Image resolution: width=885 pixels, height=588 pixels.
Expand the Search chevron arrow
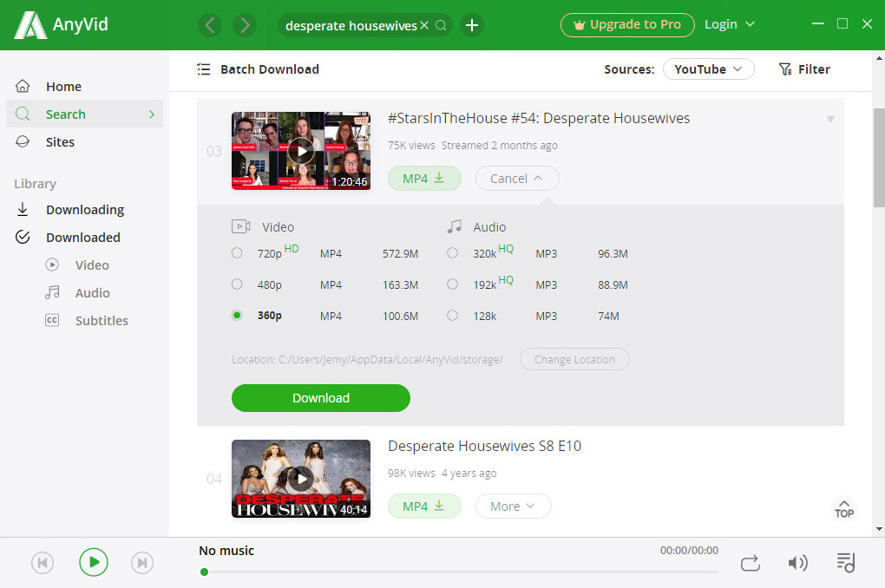coord(151,114)
